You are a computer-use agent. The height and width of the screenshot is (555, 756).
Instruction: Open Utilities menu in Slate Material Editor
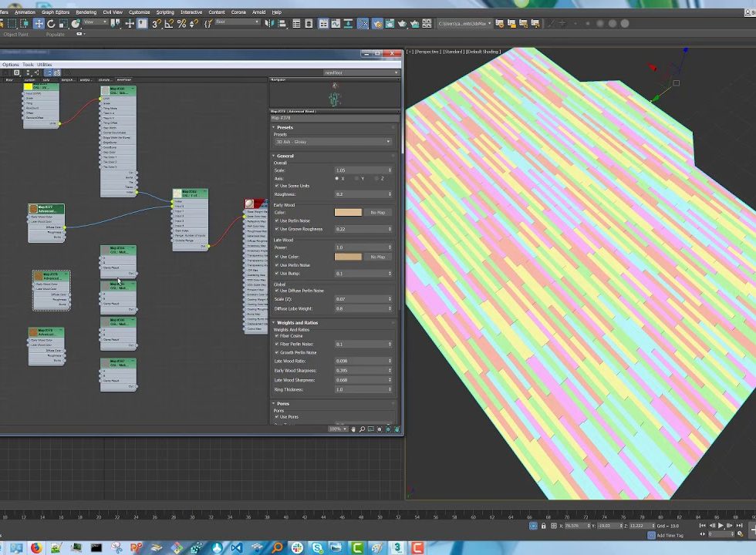click(x=45, y=65)
